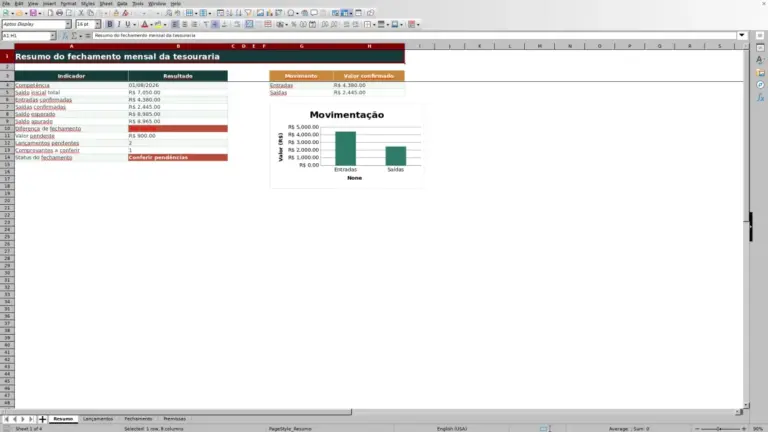Select the Conferir pendências status cell

pyautogui.click(x=178, y=157)
